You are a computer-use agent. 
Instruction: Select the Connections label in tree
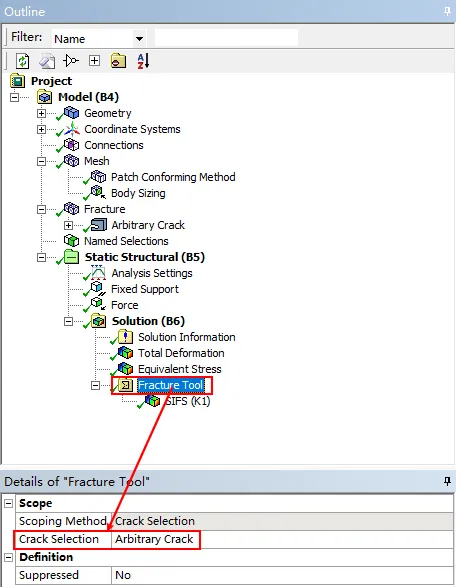tap(114, 145)
